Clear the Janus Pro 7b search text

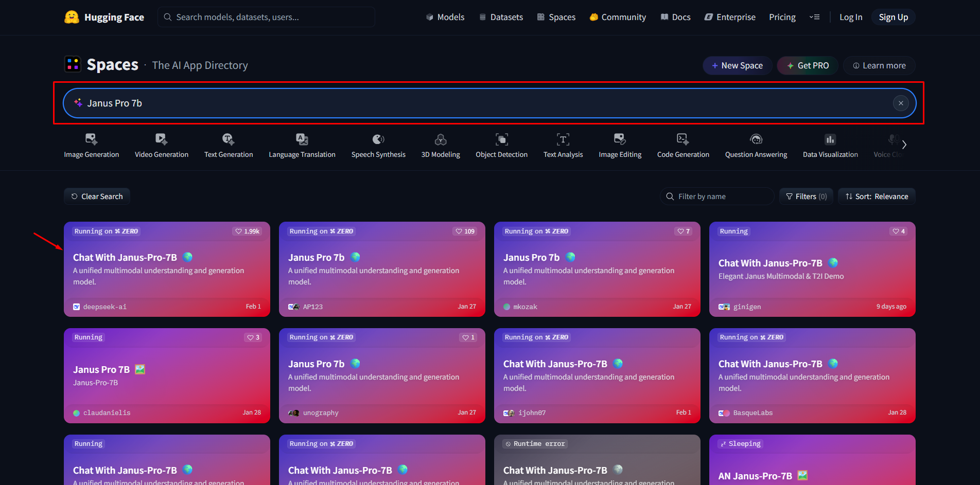[x=901, y=103]
